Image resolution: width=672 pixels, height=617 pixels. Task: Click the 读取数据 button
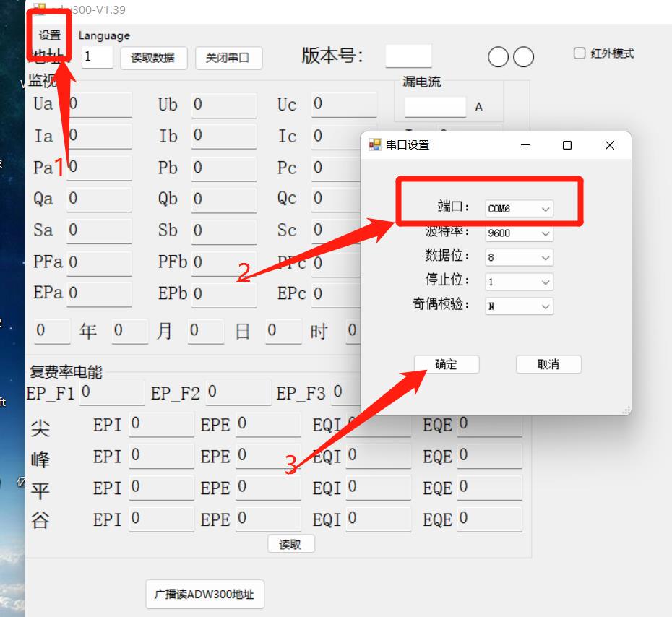click(154, 59)
